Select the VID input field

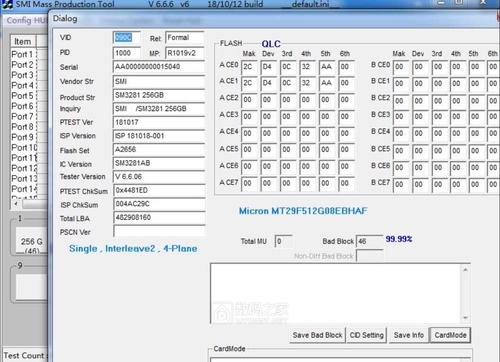coord(127,38)
